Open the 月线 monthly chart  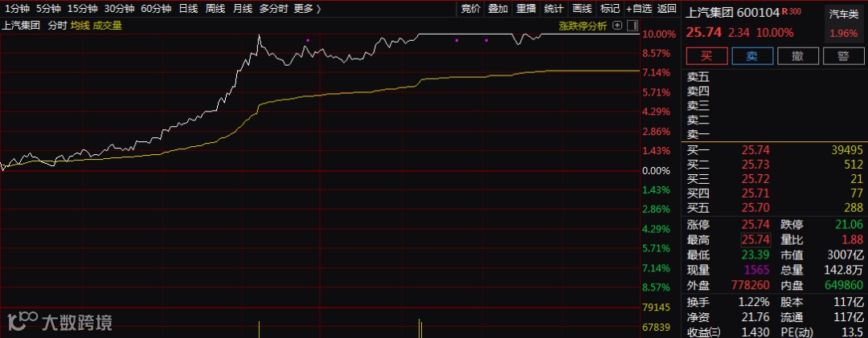click(x=243, y=8)
